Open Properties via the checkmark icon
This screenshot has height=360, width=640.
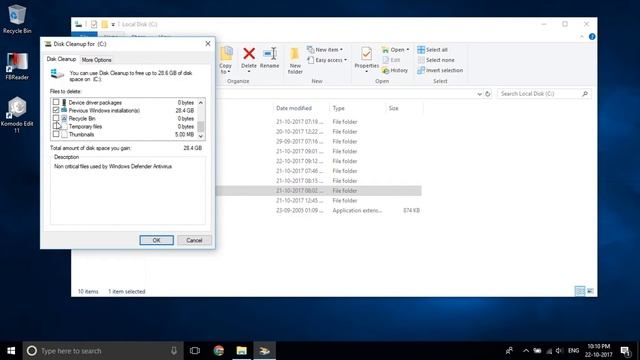(x=367, y=54)
